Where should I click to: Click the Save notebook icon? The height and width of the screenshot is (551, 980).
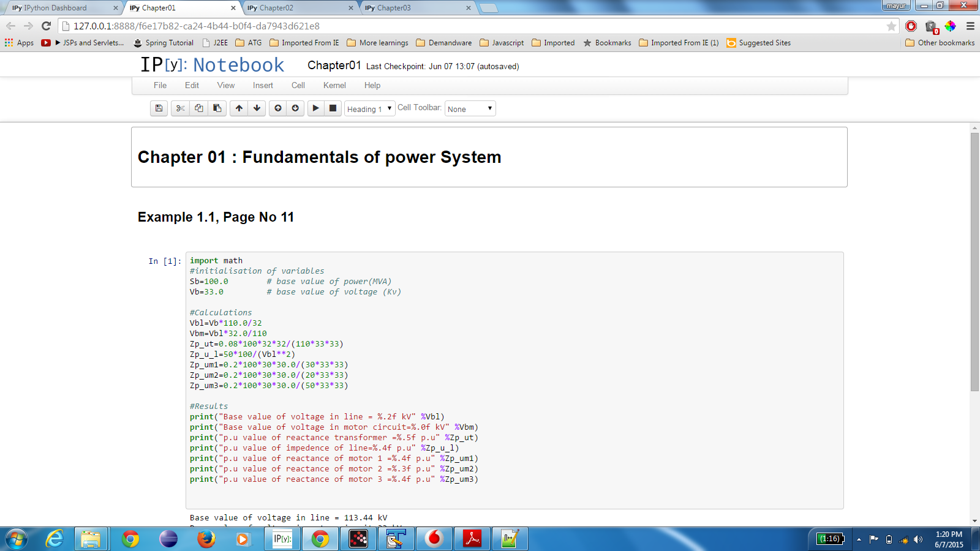pos(159,108)
